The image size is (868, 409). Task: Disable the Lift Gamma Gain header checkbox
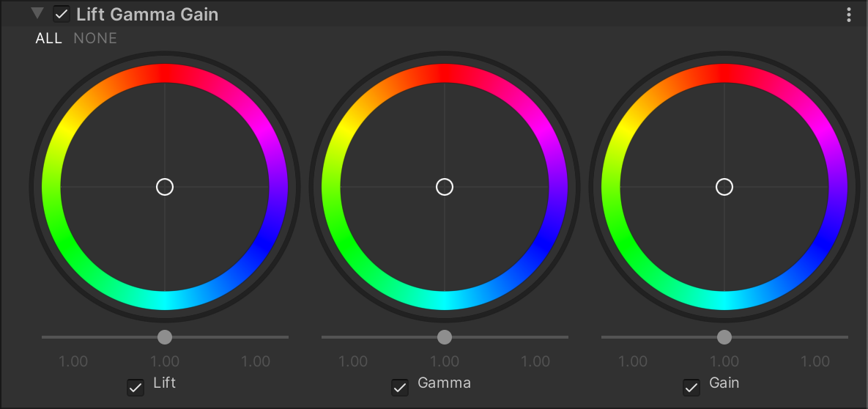coord(62,15)
